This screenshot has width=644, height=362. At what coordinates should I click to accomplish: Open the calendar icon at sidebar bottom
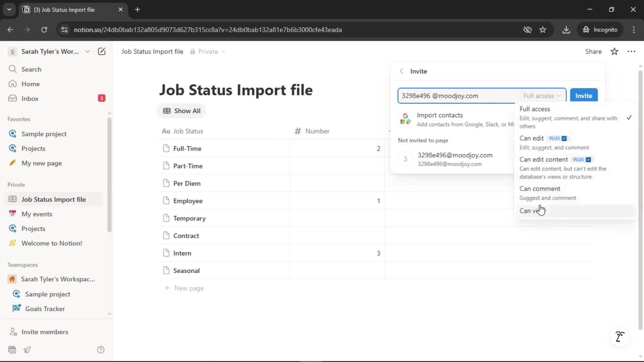tap(12, 350)
